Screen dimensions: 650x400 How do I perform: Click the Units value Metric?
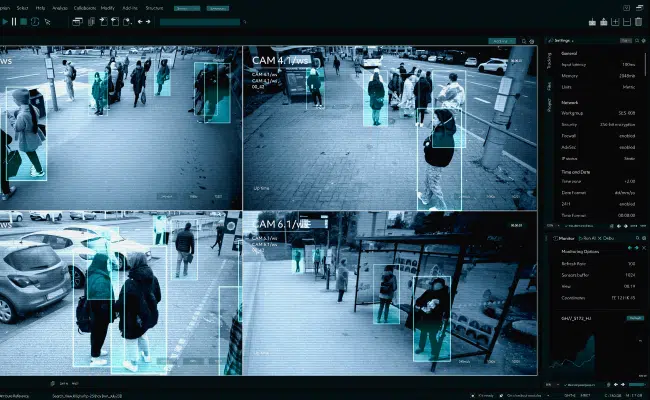(628, 87)
